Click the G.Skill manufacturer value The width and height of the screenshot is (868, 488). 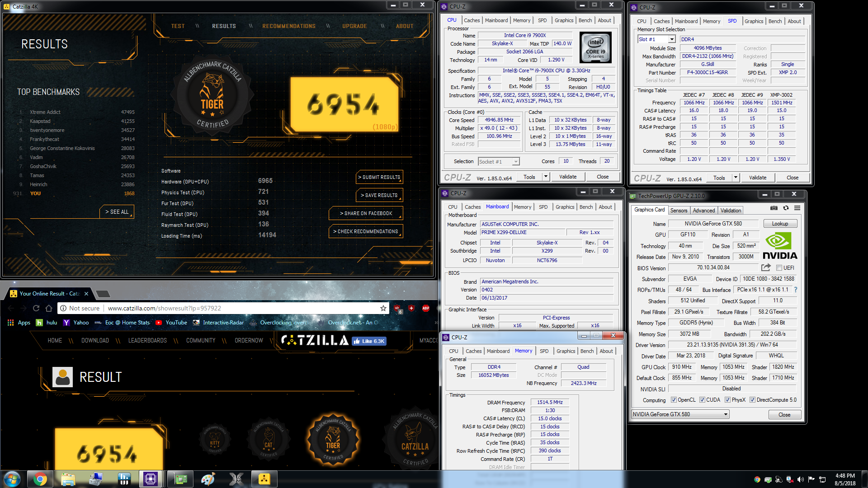click(x=708, y=65)
